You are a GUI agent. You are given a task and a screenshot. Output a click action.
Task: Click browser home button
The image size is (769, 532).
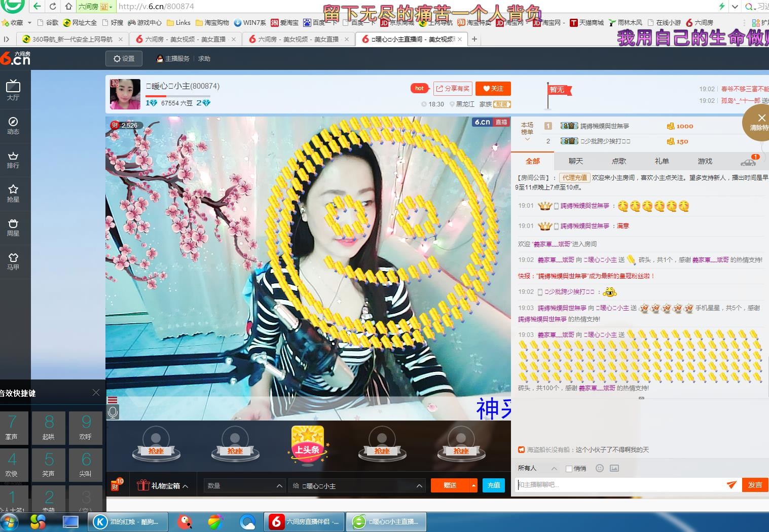pyautogui.click(x=68, y=7)
